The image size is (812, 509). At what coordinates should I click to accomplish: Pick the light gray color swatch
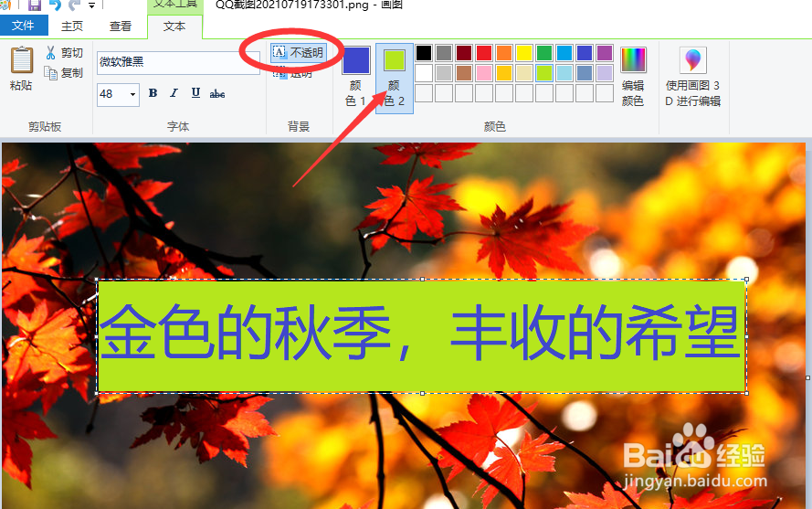point(444,73)
